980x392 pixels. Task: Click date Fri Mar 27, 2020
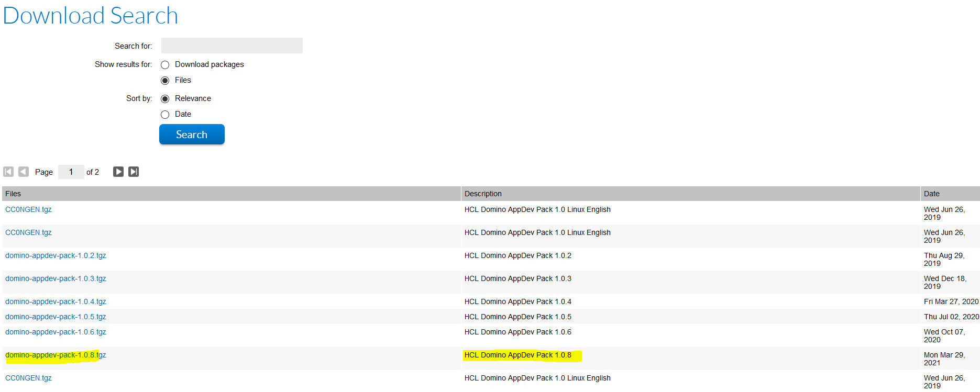[x=951, y=301]
